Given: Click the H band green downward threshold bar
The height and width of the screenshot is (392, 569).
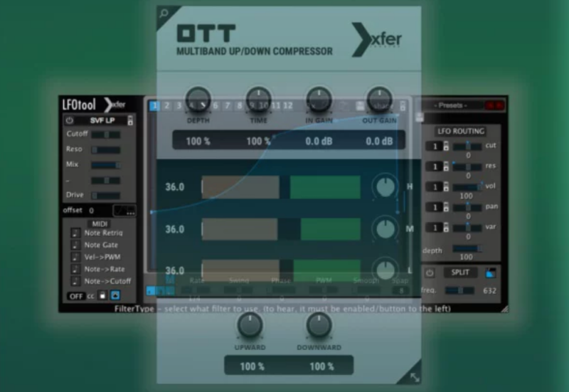Looking at the screenshot, I should point(325,187).
